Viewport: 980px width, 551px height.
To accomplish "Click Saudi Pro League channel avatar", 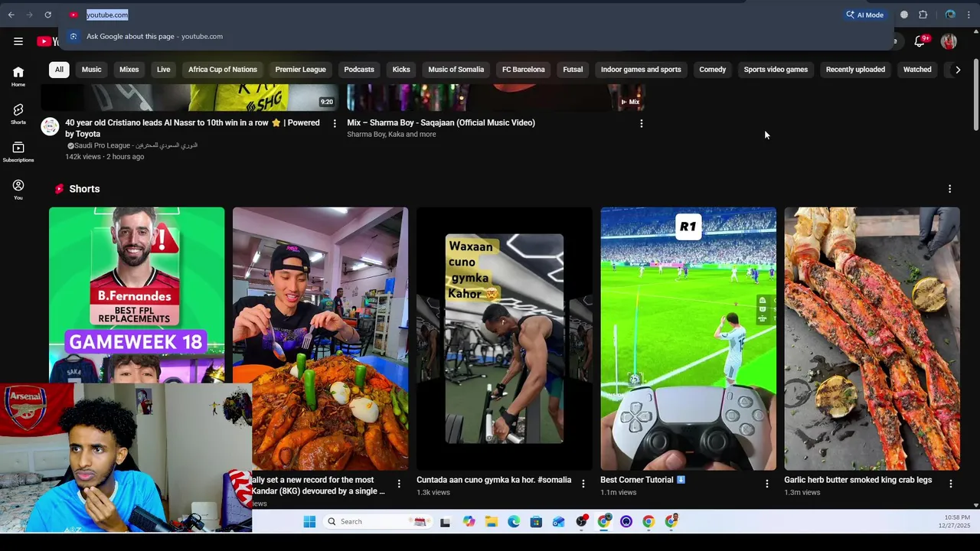I will pyautogui.click(x=50, y=126).
